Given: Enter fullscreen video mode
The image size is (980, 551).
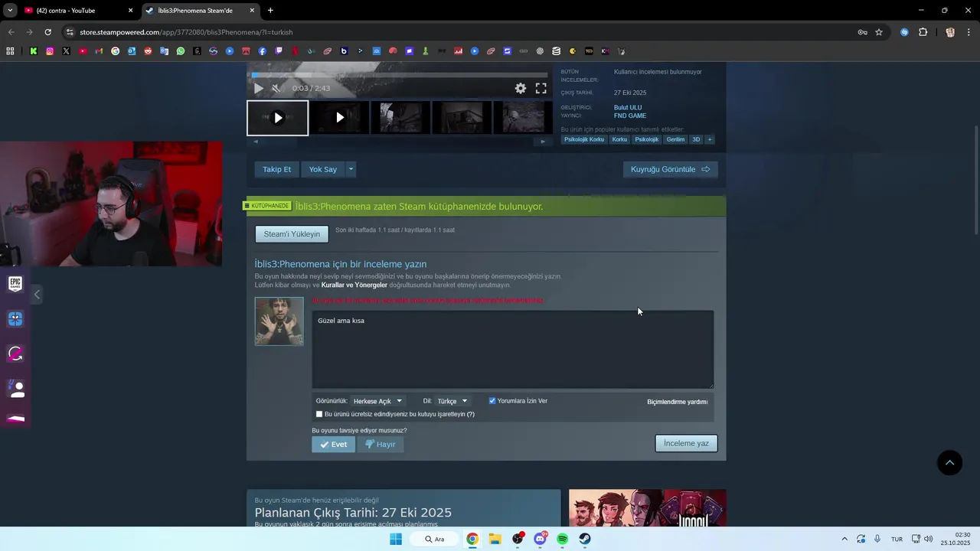Looking at the screenshot, I should tap(541, 88).
